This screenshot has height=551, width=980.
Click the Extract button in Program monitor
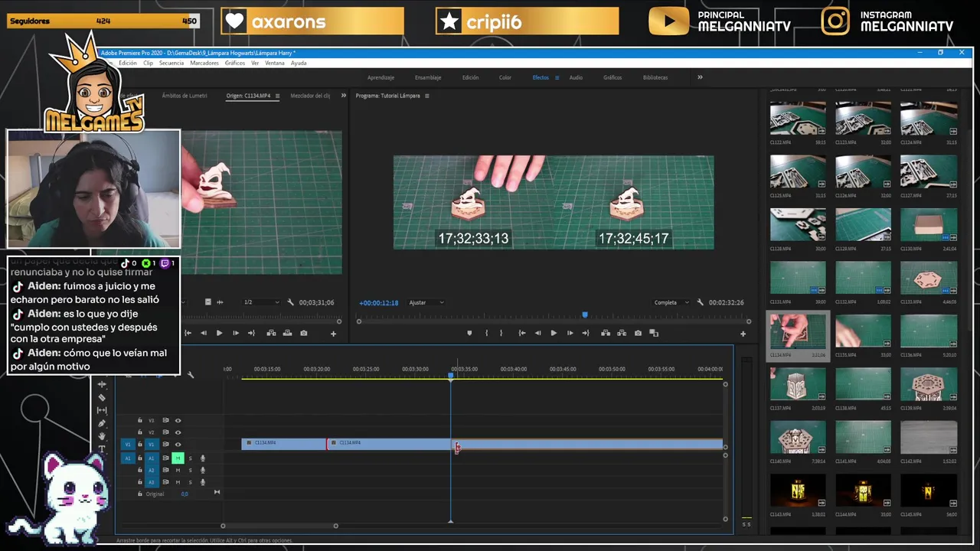(x=621, y=333)
